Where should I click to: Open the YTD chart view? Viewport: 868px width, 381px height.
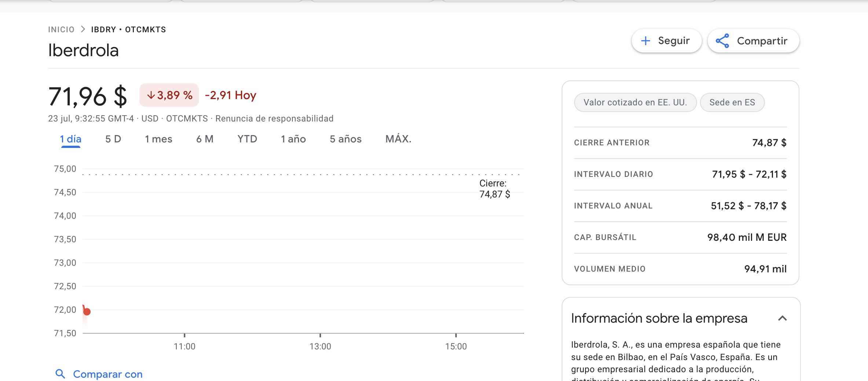(247, 139)
